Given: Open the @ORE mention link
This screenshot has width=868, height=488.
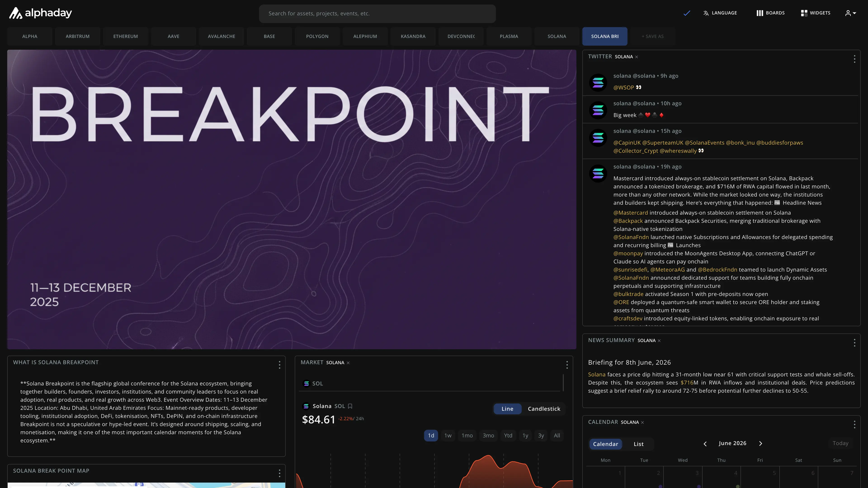Looking at the screenshot, I should (x=621, y=303).
